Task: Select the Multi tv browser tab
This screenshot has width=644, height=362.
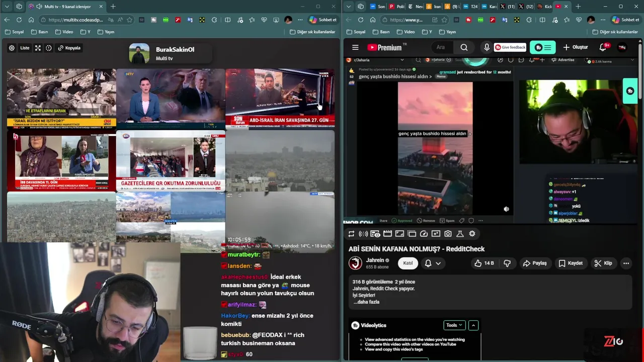Action: [65, 7]
